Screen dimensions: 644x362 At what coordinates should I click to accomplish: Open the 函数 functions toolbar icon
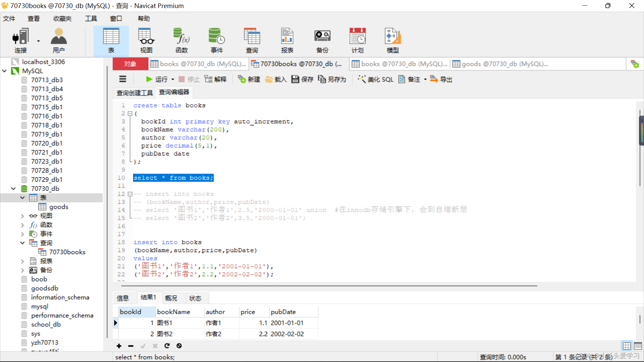[181, 41]
